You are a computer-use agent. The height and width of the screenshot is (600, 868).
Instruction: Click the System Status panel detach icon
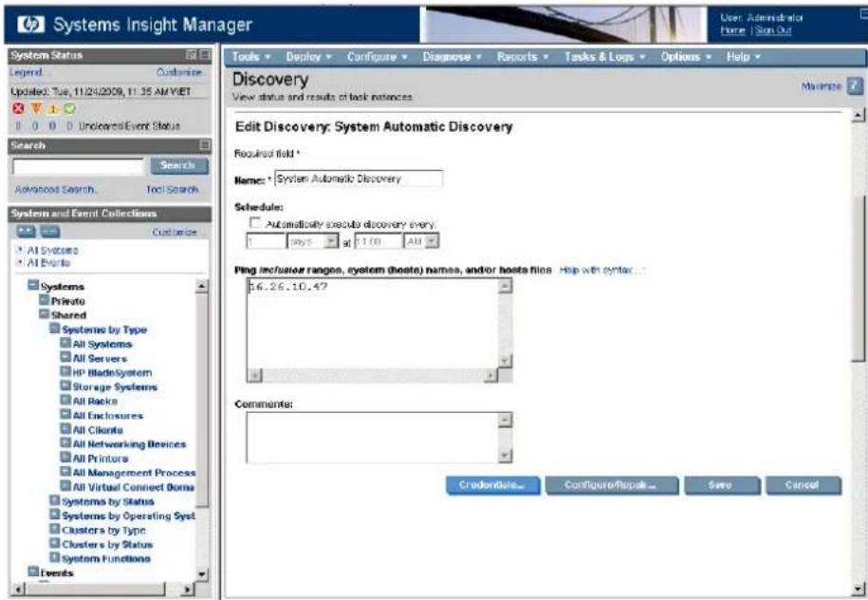(192, 55)
